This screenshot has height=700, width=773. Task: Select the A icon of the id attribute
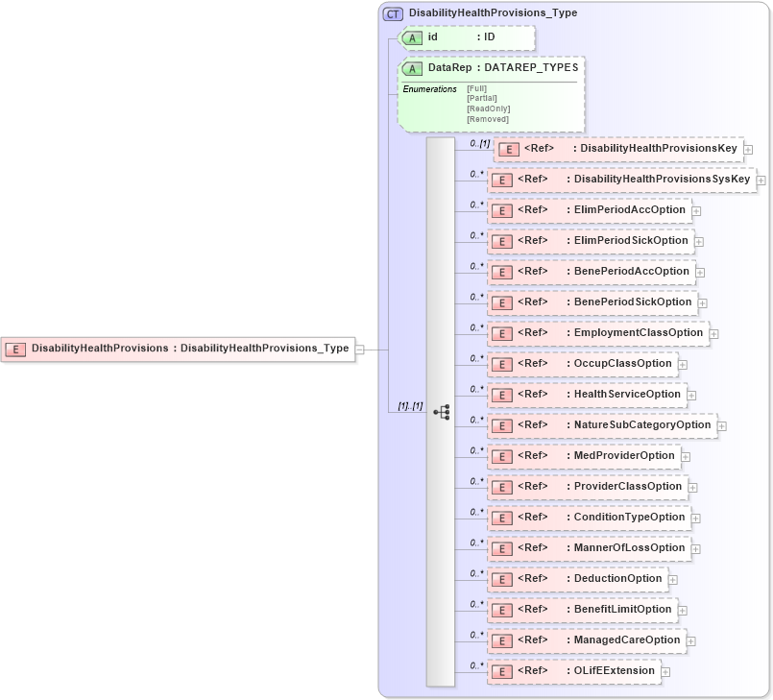pos(413,38)
